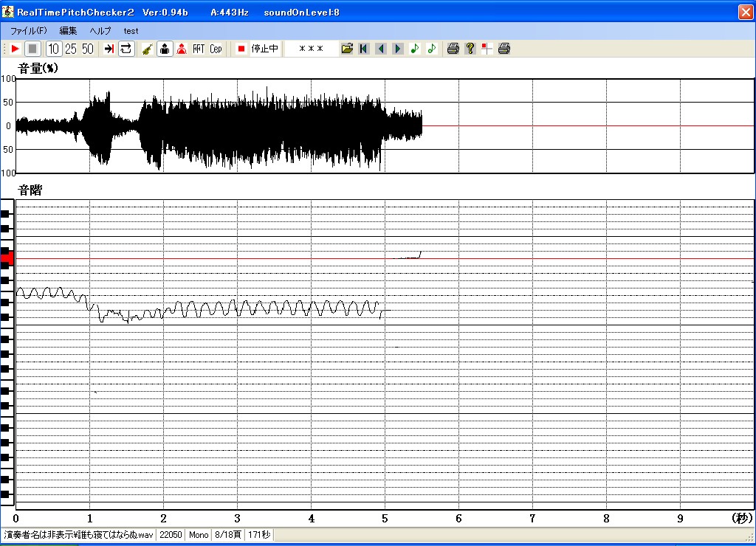The width and height of the screenshot is (756, 546).
Task: Open the test menu
Action: click(x=131, y=31)
